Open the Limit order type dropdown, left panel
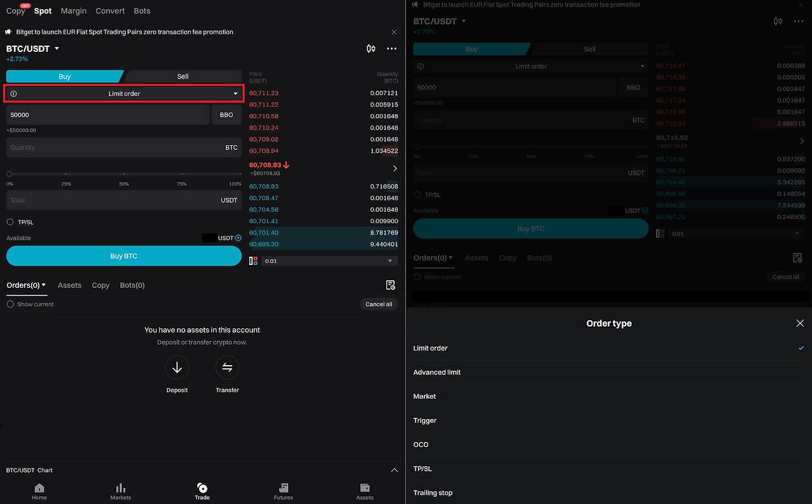Screen dimensions: 812x504 coord(124,94)
